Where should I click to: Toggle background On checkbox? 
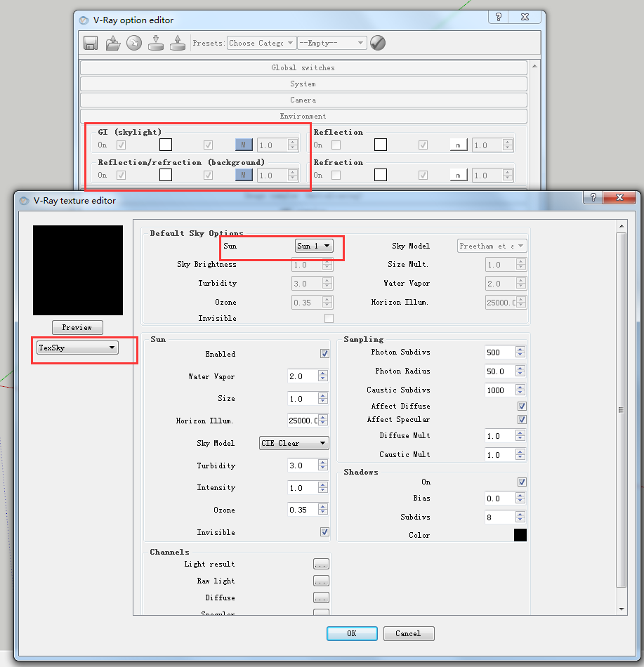click(x=121, y=176)
